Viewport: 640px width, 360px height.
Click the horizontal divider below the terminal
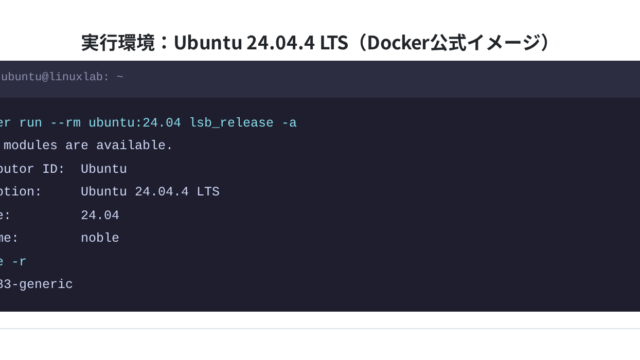320,329
